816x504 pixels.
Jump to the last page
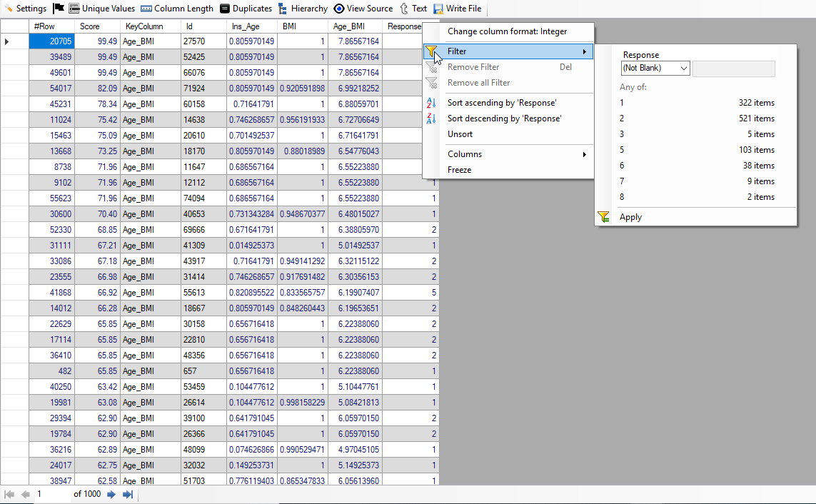[x=128, y=494]
